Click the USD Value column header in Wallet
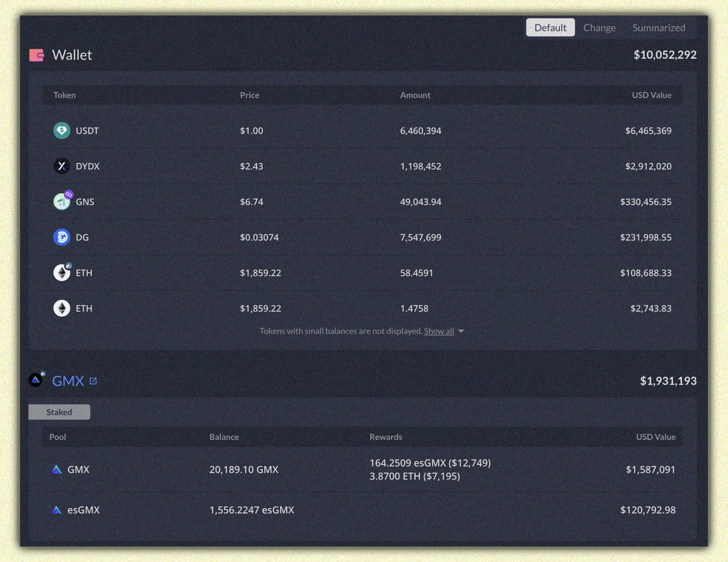The image size is (728, 562). click(x=652, y=95)
